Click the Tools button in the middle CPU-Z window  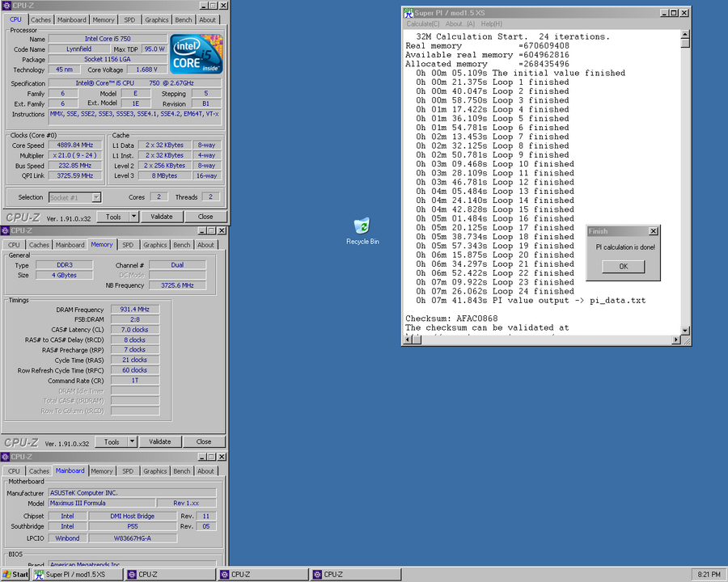pyautogui.click(x=111, y=442)
